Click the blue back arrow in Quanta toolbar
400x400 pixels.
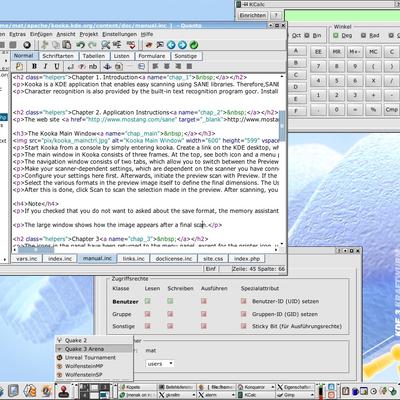coord(171,45)
